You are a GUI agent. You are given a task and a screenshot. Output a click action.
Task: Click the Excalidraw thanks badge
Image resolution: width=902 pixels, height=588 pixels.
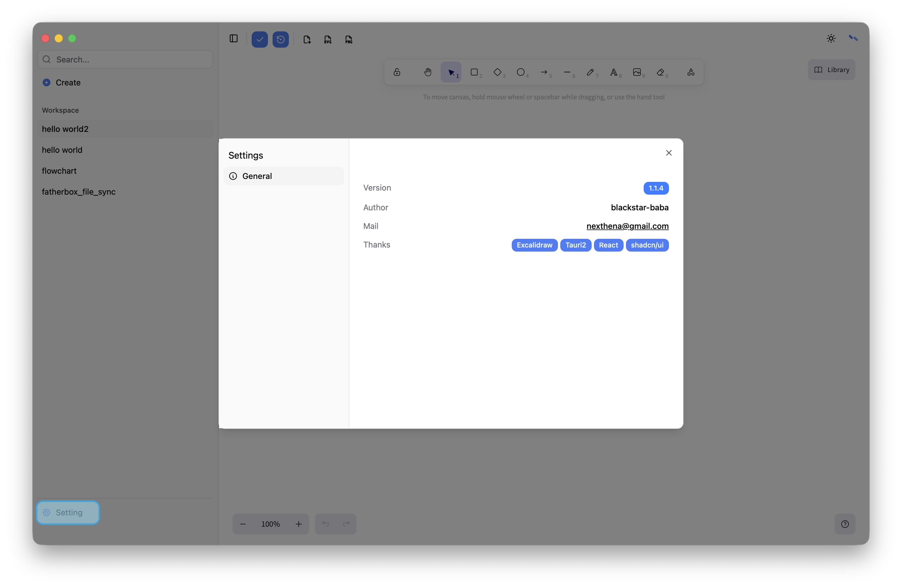click(x=534, y=245)
